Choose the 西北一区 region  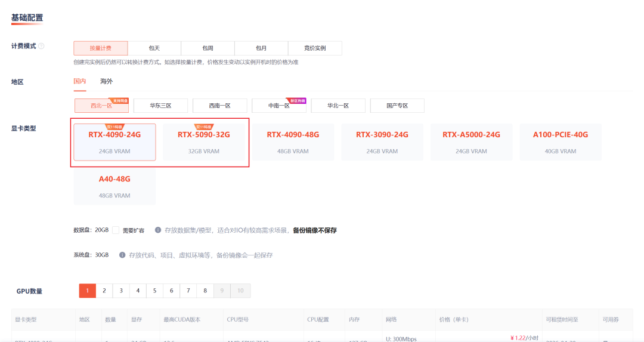101,106
